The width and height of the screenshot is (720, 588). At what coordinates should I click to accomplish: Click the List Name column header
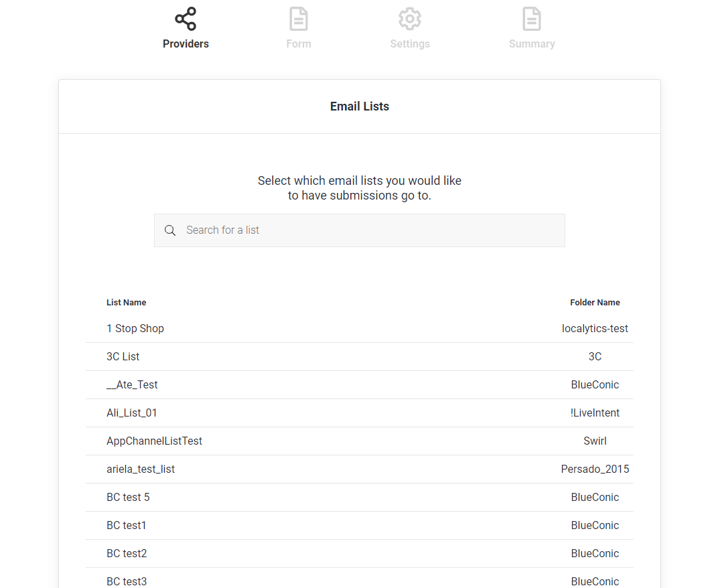pyautogui.click(x=126, y=302)
